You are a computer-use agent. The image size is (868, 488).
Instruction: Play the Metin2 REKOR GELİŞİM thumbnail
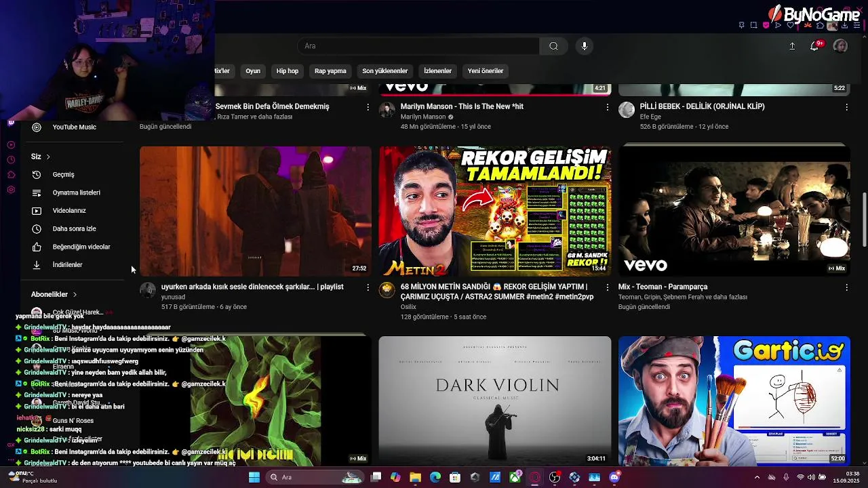click(x=495, y=211)
